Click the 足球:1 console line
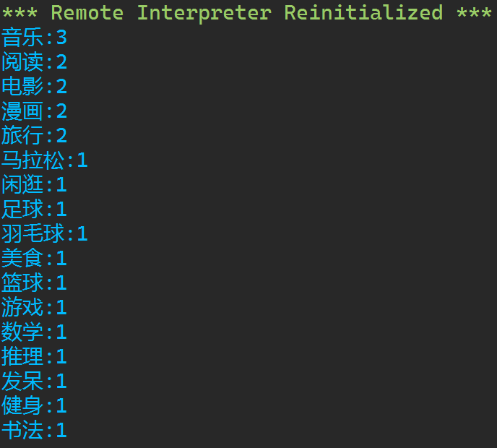 point(34,210)
